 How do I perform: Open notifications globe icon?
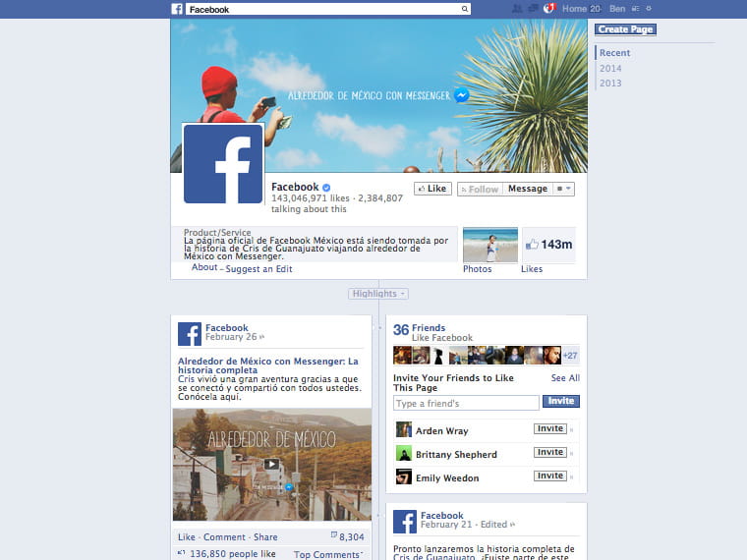[x=549, y=8]
